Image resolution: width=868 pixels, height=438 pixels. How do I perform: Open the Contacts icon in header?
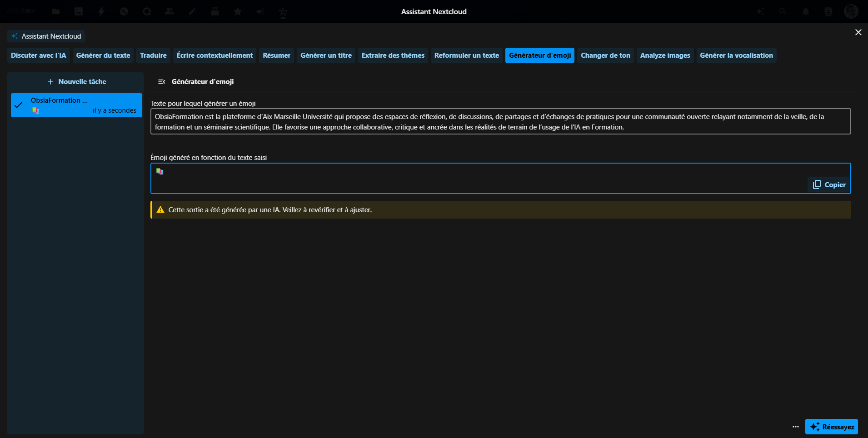pos(828,11)
